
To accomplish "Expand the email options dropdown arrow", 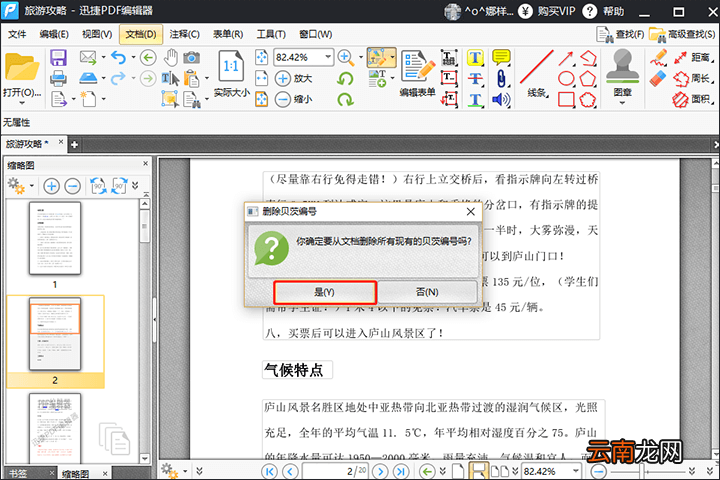I will [103, 57].
